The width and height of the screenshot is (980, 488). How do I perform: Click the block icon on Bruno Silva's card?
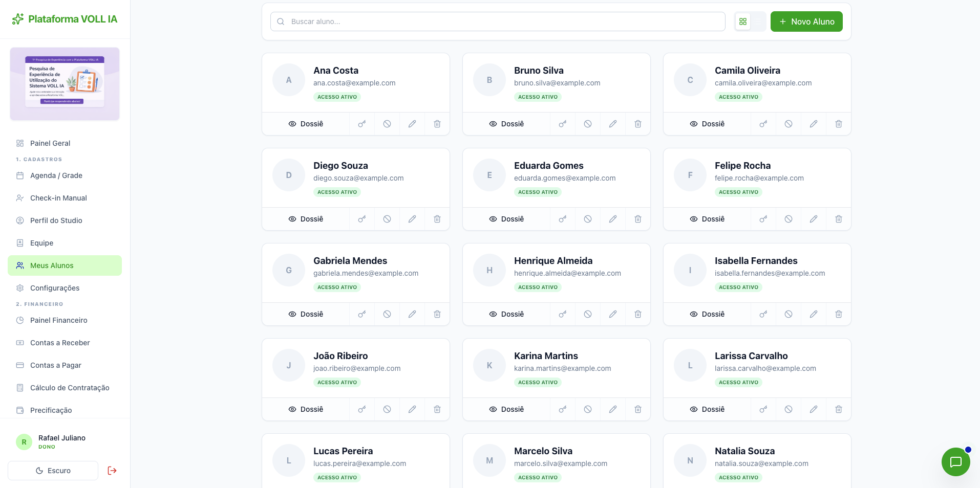(588, 124)
